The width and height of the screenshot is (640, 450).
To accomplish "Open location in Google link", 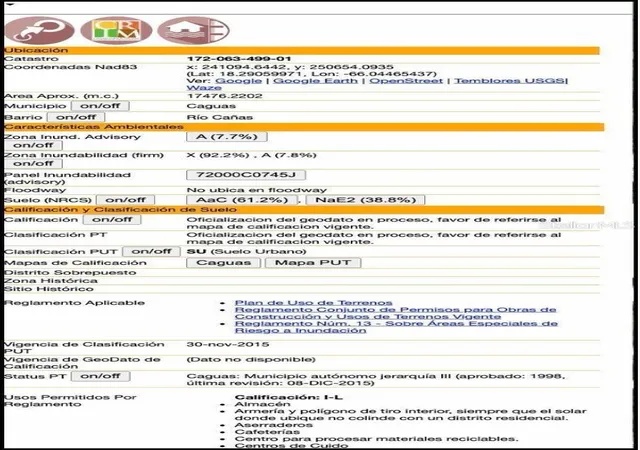I will [x=238, y=81].
